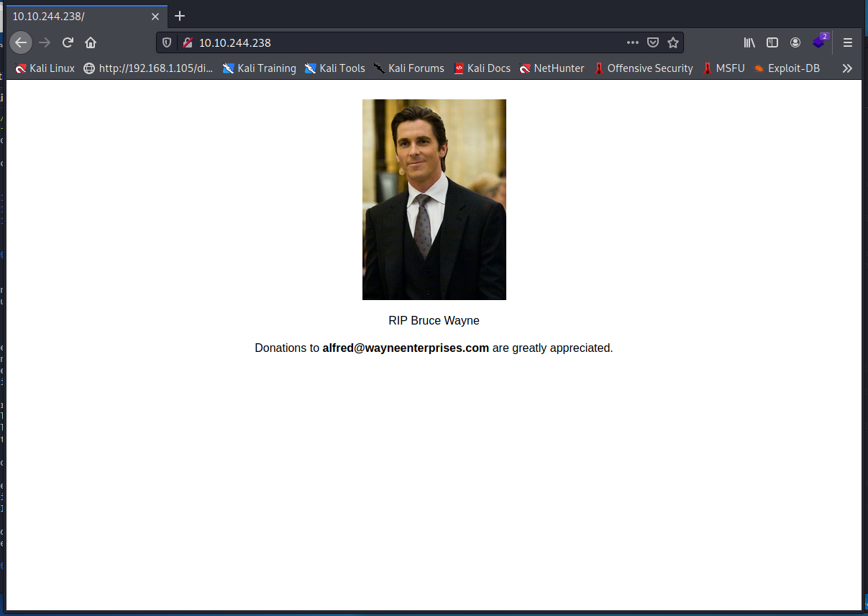Image resolution: width=868 pixels, height=616 pixels.
Task: Click the portrait photo on the page
Action: tap(434, 199)
